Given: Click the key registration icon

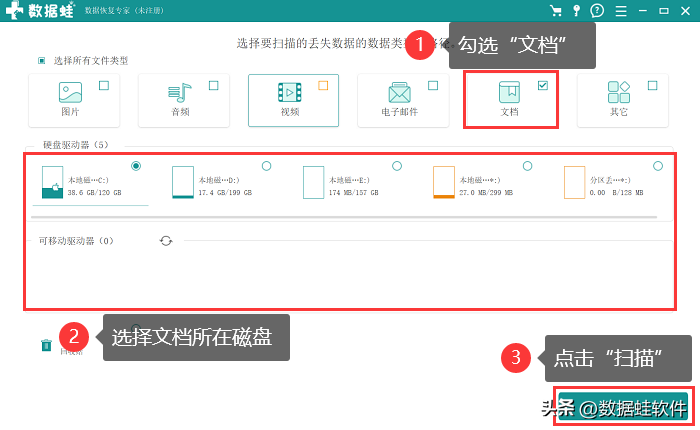Looking at the screenshot, I should pyautogui.click(x=577, y=11).
